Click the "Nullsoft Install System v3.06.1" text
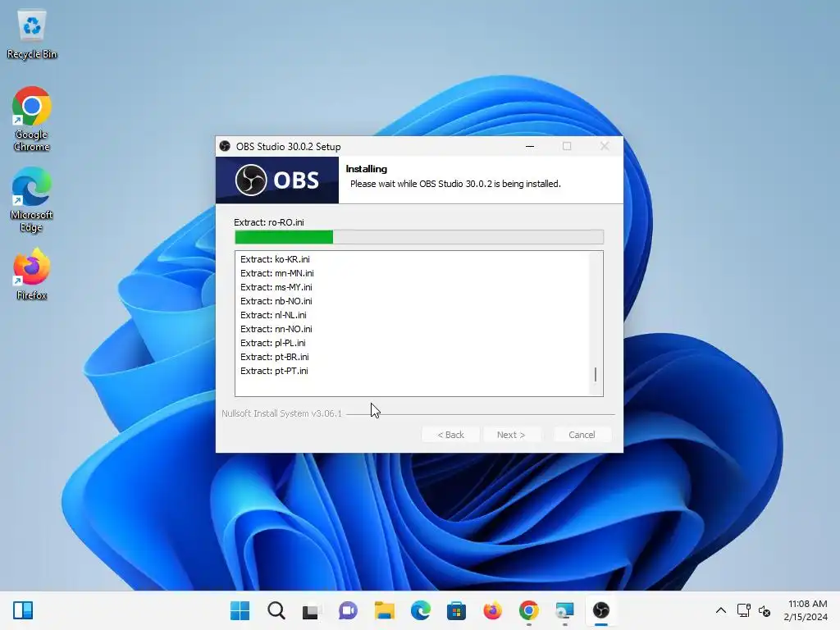The height and width of the screenshot is (630, 840). [282, 413]
